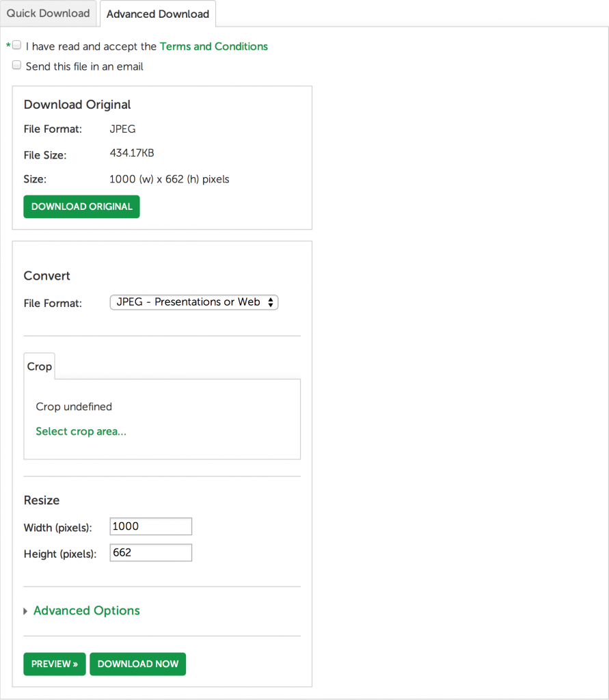Select the Crop tab
The image size is (609, 700).
39,366
